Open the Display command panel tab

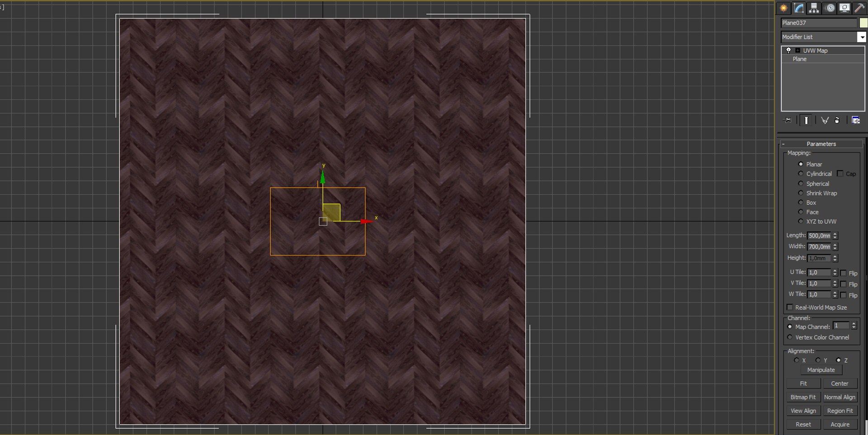pos(844,8)
